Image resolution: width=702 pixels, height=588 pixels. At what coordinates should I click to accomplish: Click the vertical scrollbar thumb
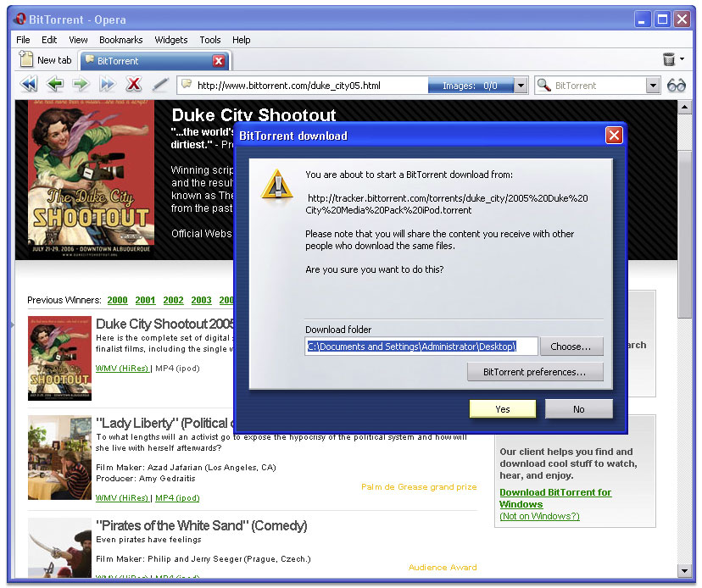(684, 234)
